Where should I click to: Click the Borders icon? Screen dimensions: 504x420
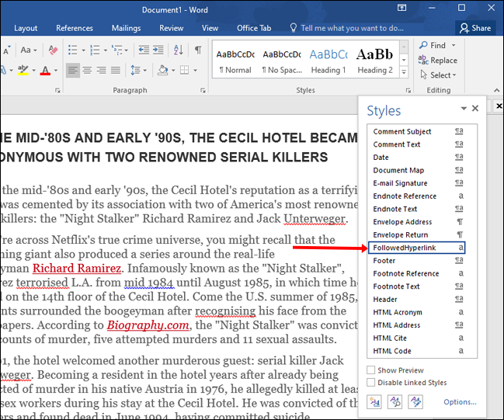185,70
